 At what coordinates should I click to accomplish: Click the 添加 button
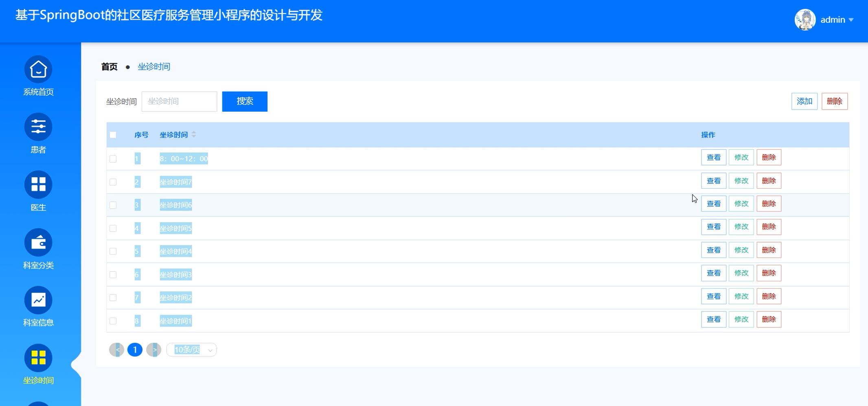[804, 101]
